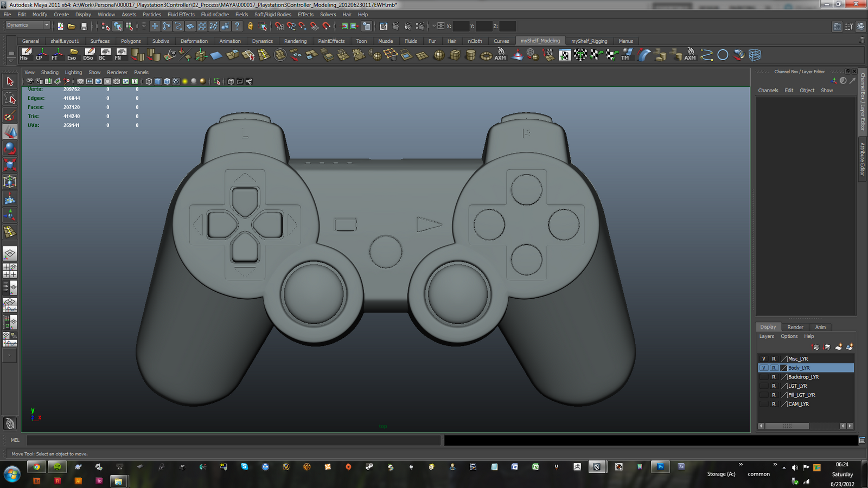Click the lock selection padlock icon
The width and height of the screenshot is (868, 488).
click(x=250, y=26)
